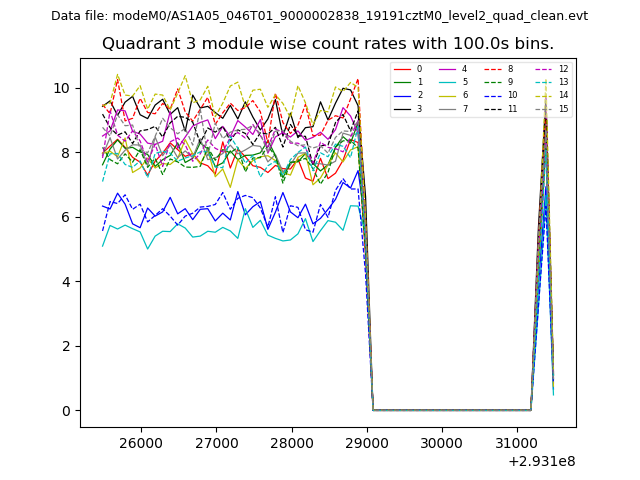
Task: Click the 29000 x-axis tick label
Action: pyautogui.click(x=366, y=443)
